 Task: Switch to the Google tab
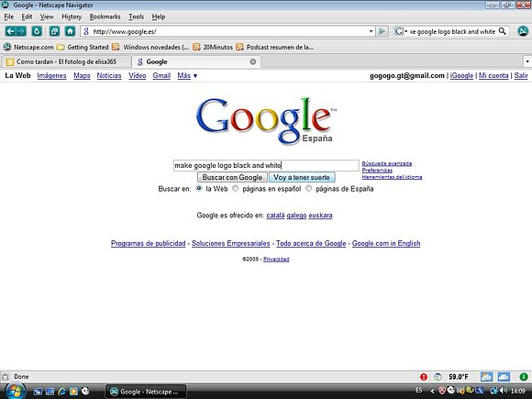pyautogui.click(x=196, y=61)
